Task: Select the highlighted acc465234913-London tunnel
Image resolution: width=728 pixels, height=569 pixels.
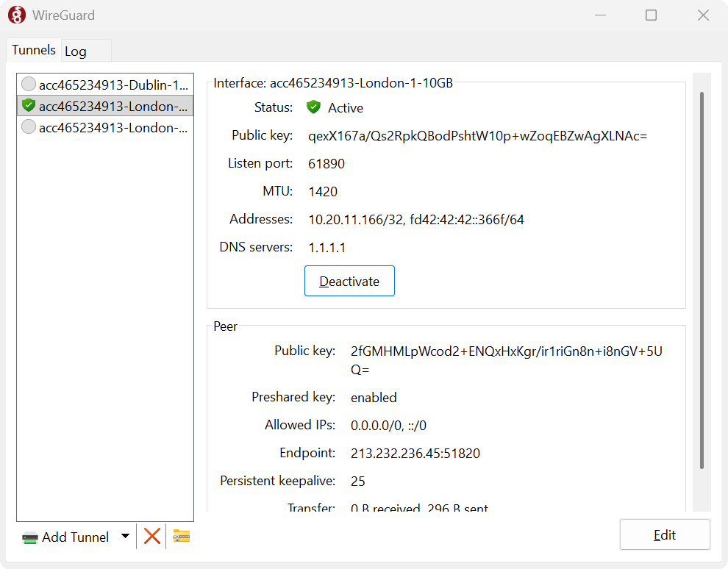Action: coord(105,106)
